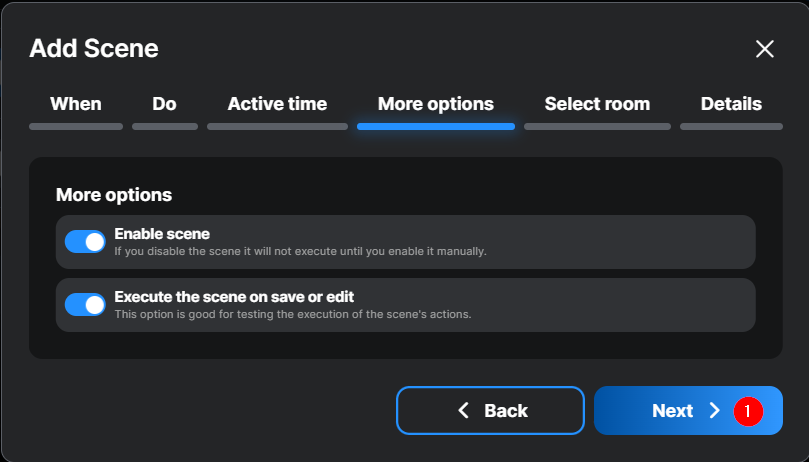Disable the Enable scene toggle
This screenshot has width=809, height=462.
coord(85,241)
